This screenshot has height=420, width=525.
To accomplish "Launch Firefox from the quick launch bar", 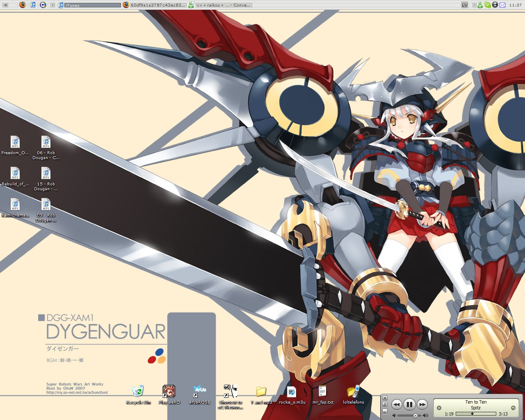I will [x=23, y=5].
